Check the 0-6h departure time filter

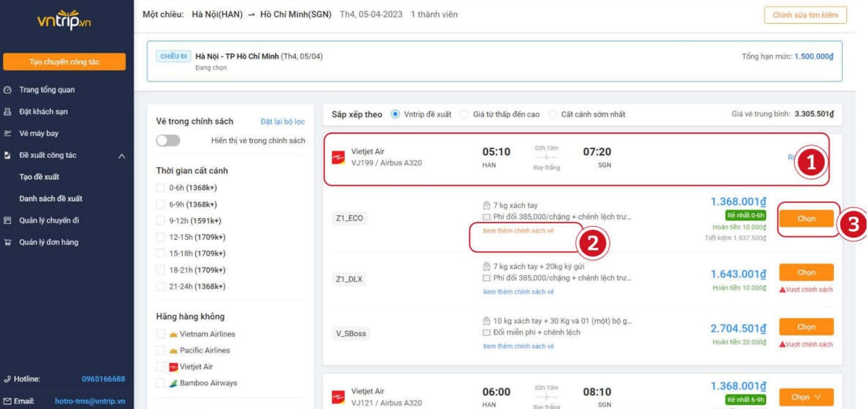[160, 188]
